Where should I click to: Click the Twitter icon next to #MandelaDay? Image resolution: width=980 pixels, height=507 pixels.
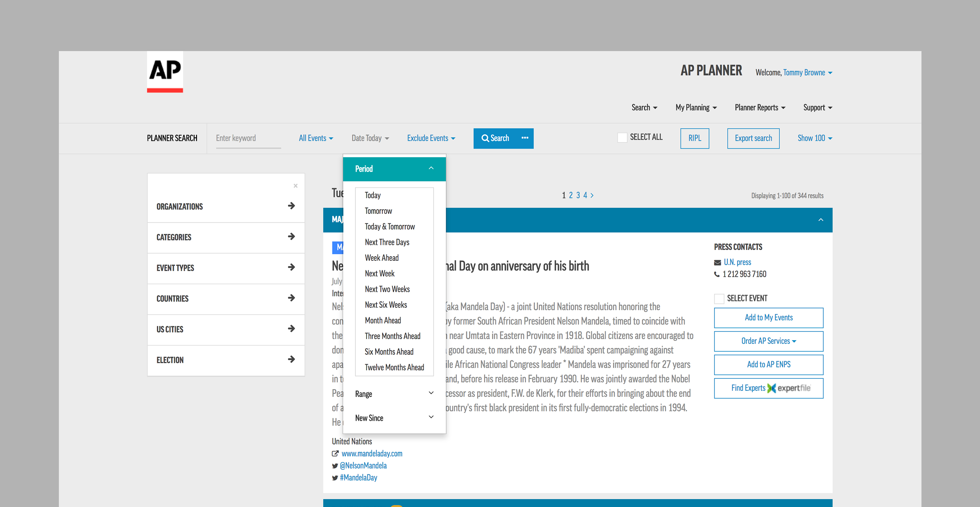tap(335, 478)
